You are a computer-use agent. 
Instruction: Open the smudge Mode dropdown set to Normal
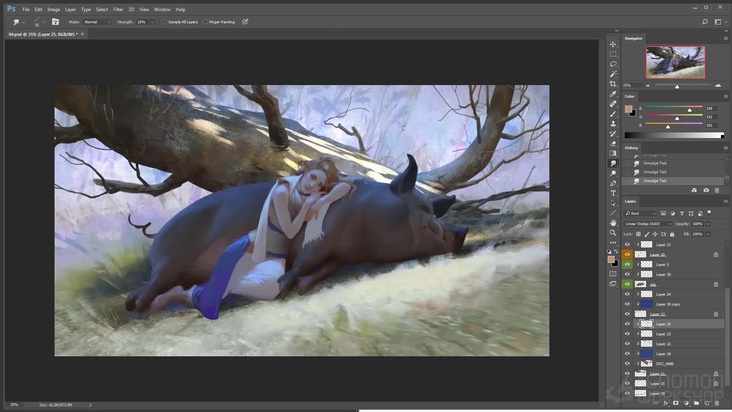tap(96, 21)
